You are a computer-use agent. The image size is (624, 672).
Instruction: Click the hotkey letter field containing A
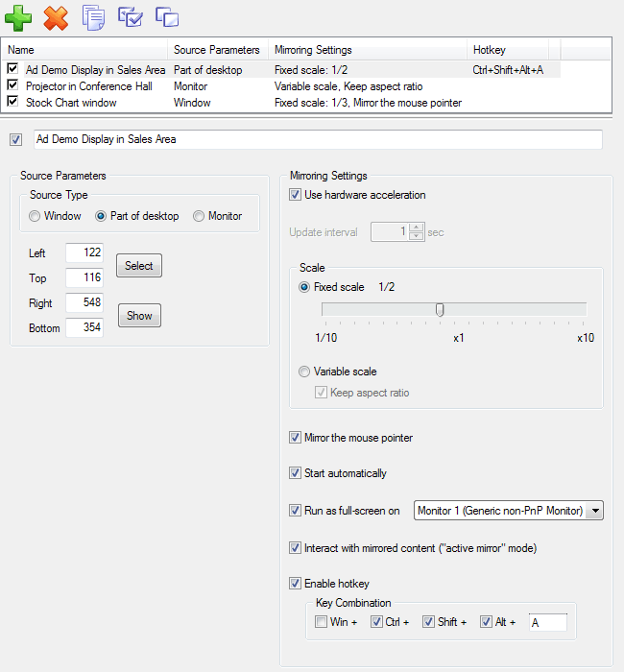click(548, 622)
